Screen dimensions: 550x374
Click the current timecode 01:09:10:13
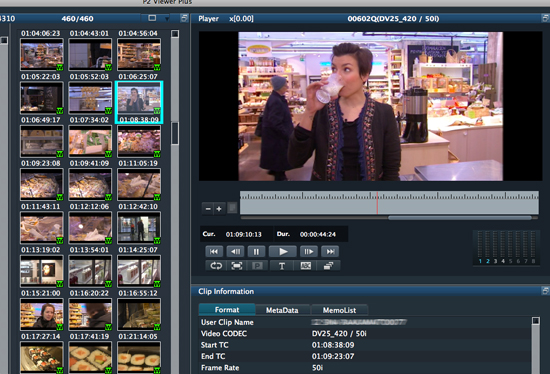(243, 234)
